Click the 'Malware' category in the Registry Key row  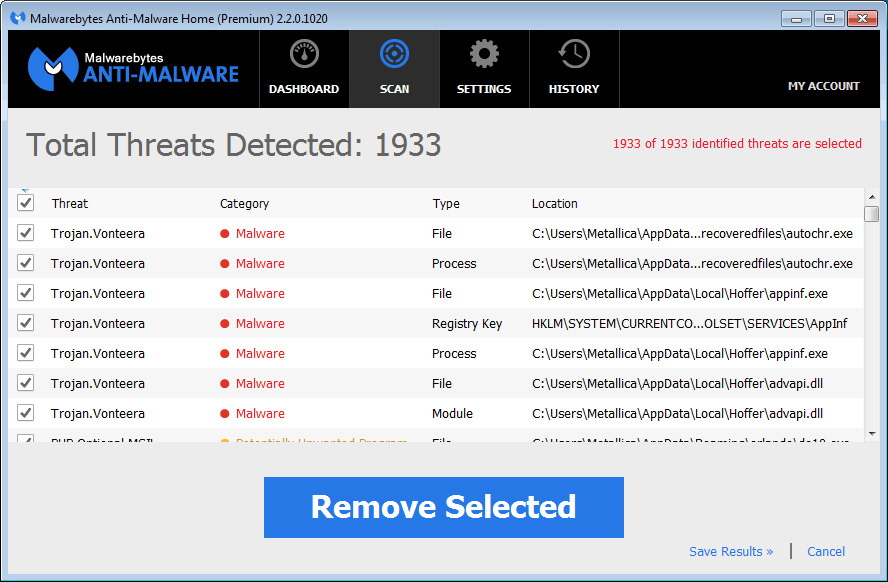click(x=260, y=324)
